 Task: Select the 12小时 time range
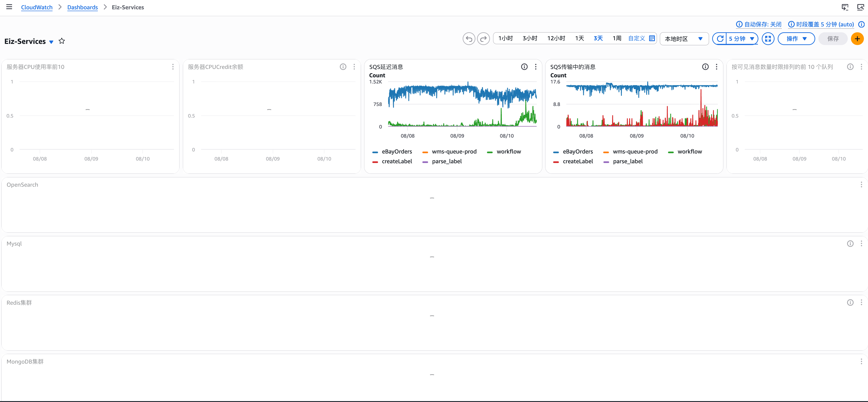pyautogui.click(x=556, y=38)
